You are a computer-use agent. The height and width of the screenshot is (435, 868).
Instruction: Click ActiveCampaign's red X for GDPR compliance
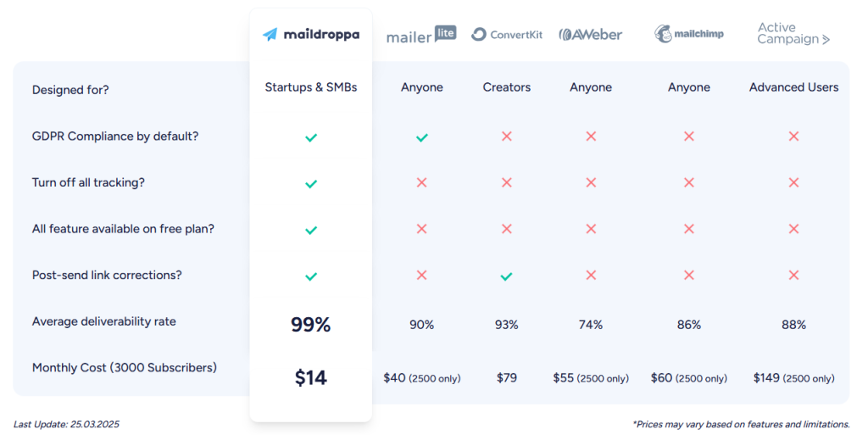click(793, 137)
